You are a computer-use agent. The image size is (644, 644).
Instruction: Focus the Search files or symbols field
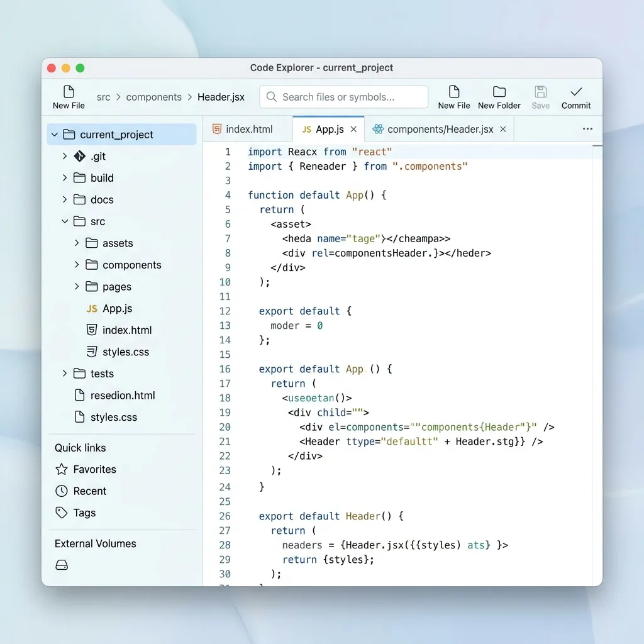point(344,97)
